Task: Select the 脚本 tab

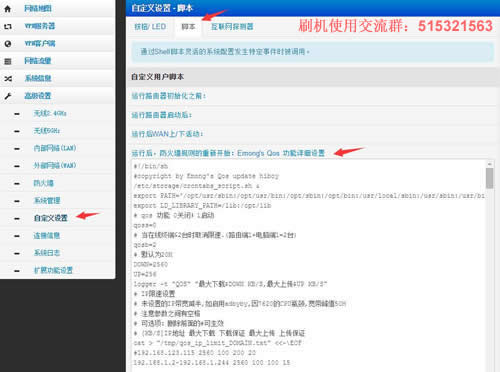Action: point(188,27)
